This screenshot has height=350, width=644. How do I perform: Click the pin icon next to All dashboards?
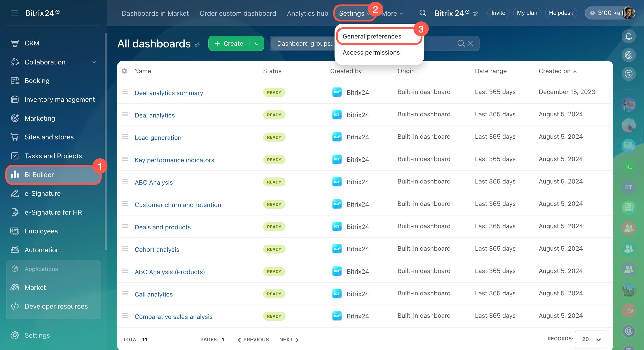click(198, 45)
